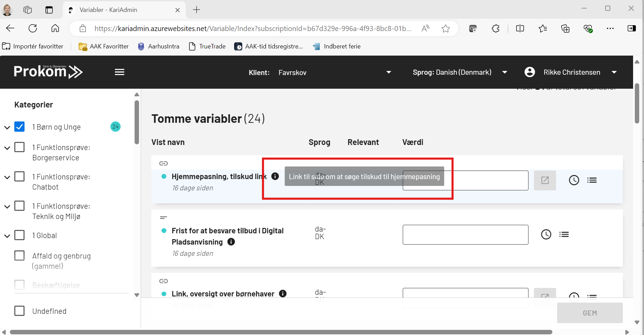Open the Sprog language dropdown
Screen dimensions: 644x335
click(x=505, y=72)
